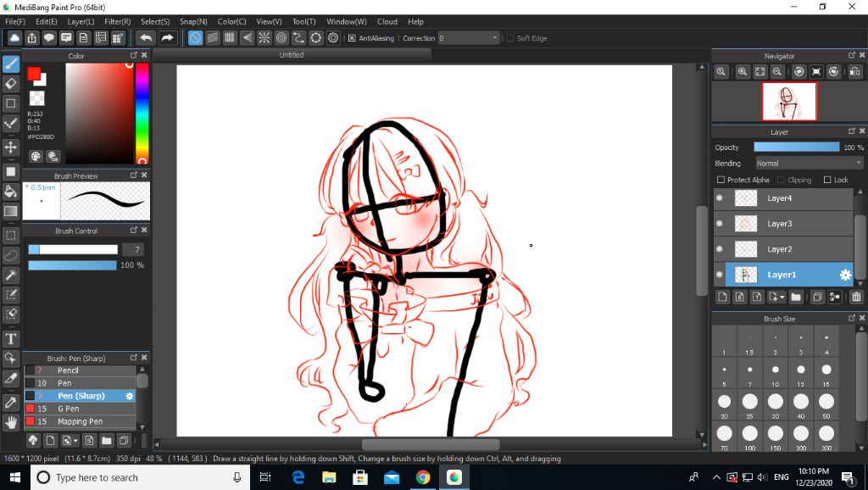
Task: Select the Lasso tool
Action: point(10,255)
